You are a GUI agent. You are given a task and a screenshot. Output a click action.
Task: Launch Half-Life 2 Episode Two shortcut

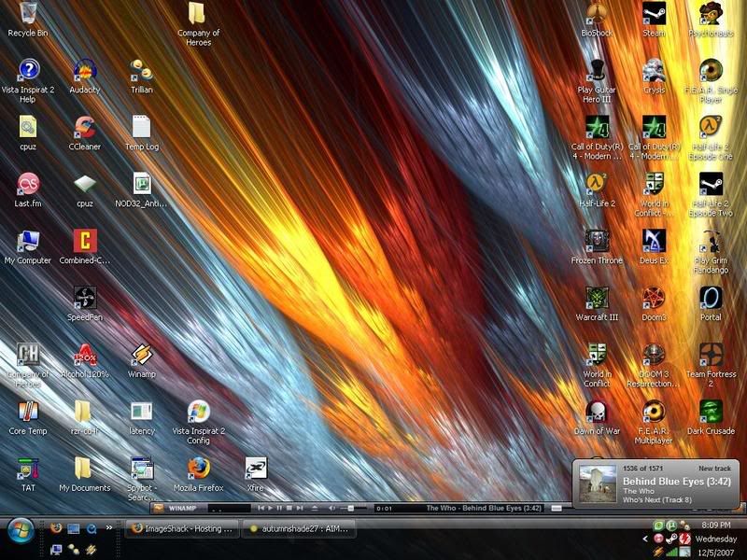711,195
